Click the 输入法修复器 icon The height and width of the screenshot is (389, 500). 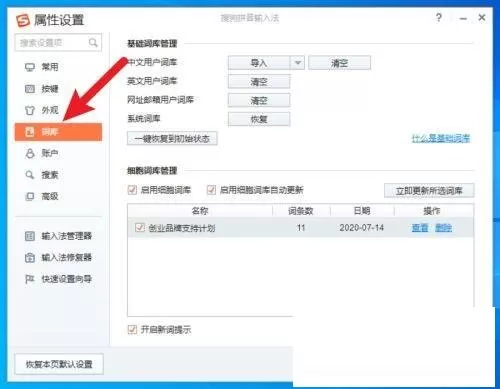[30, 257]
